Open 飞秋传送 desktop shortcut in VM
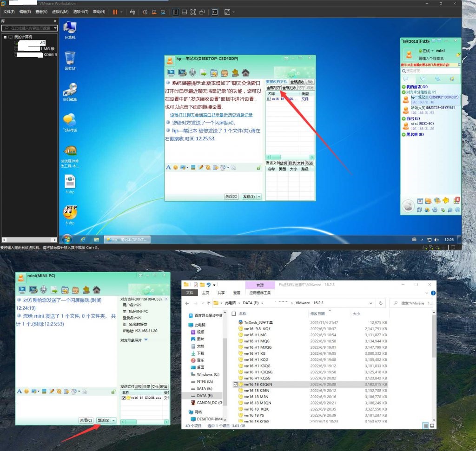Image resolution: width=476 pixels, height=451 pixels. (x=70, y=122)
